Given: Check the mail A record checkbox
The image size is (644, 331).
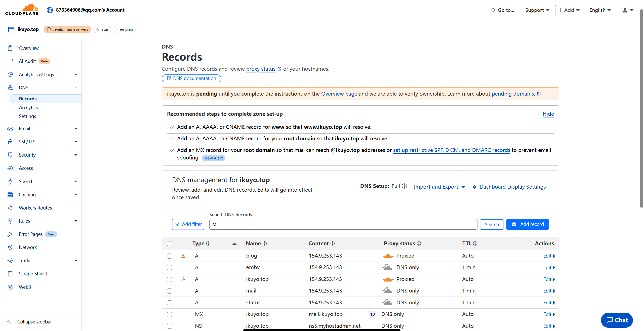Looking at the screenshot, I should (170, 291).
